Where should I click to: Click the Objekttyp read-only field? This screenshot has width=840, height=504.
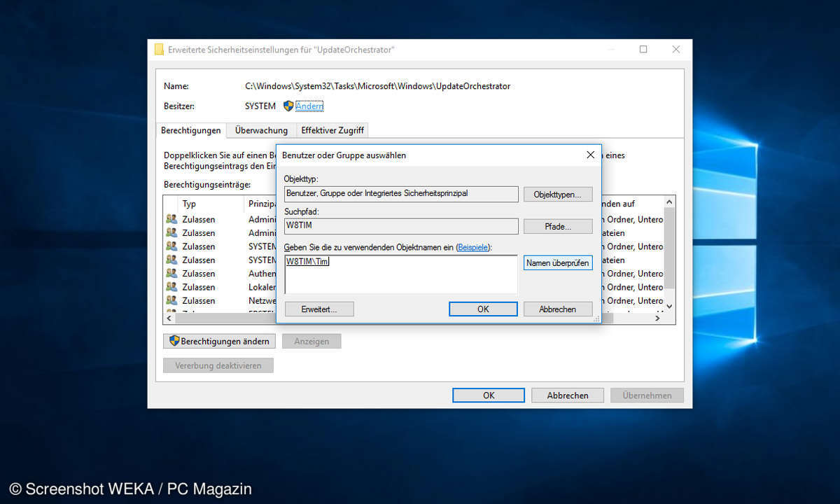click(x=401, y=194)
